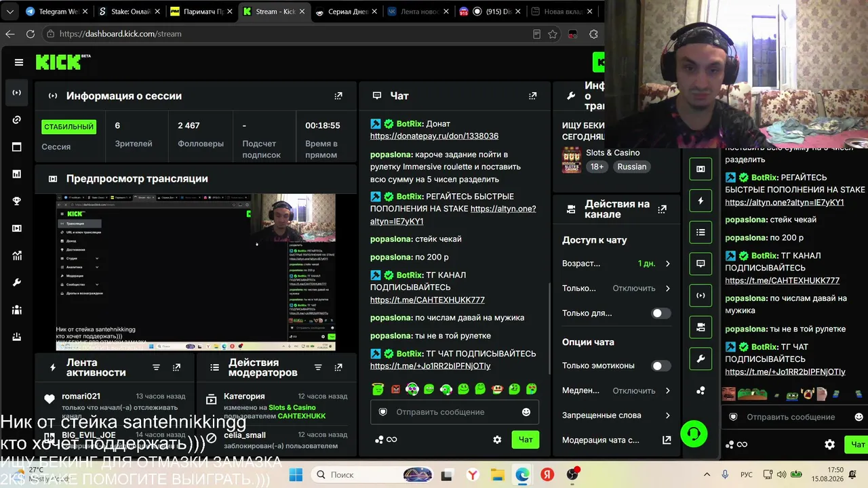Click the green Чат send button in dashboard
This screenshot has width=868, height=488.
pyautogui.click(x=526, y=440)
